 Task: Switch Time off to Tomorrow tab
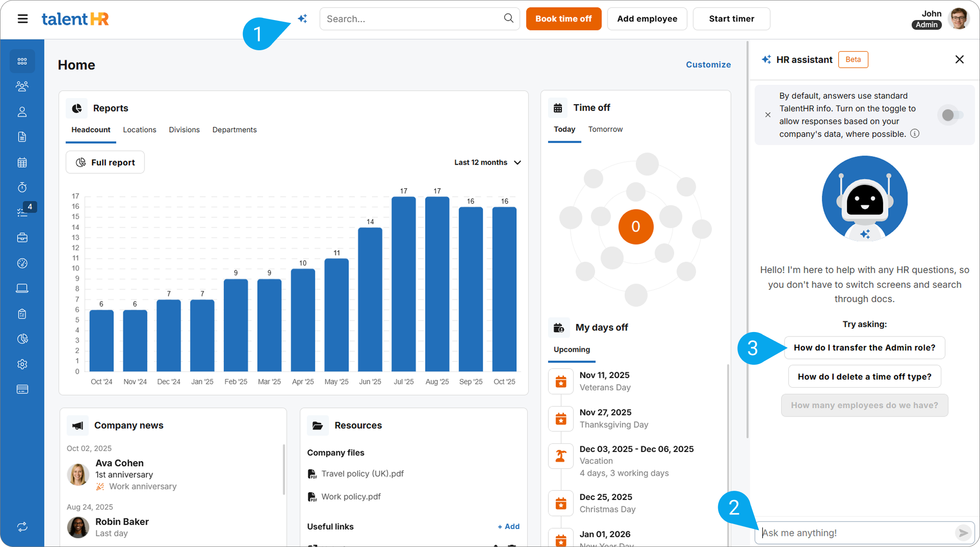(x=605, y=129)
